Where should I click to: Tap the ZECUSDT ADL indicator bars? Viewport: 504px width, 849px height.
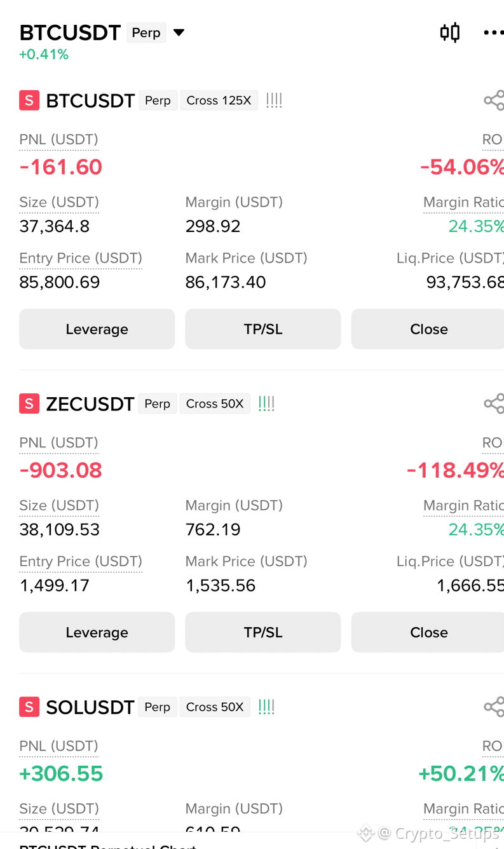coord(266,404)
